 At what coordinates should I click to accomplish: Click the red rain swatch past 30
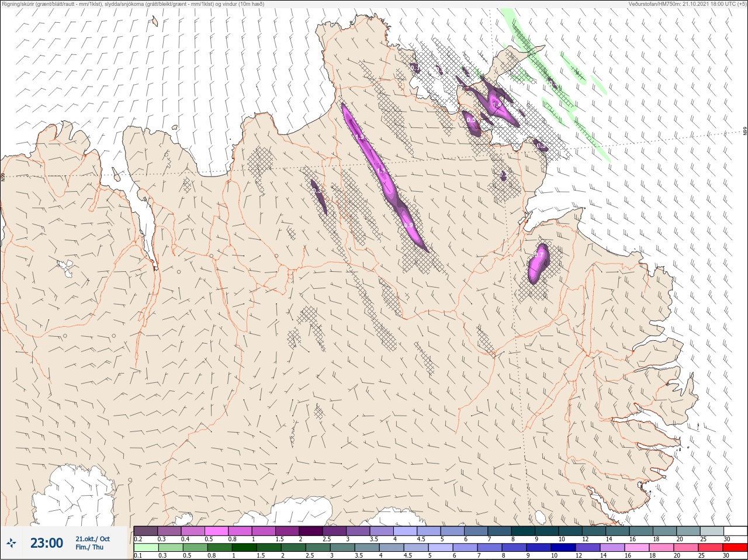click(736, 548)
